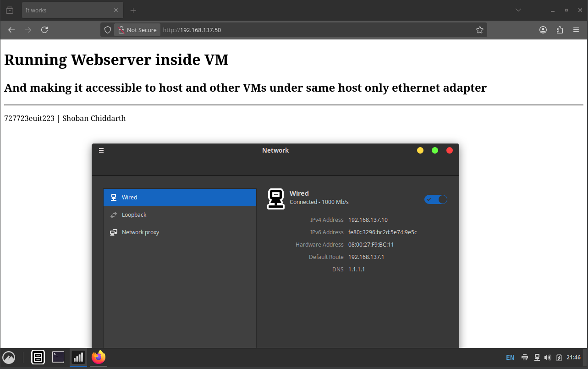Open the Firefox account icon

pos(543,30)
